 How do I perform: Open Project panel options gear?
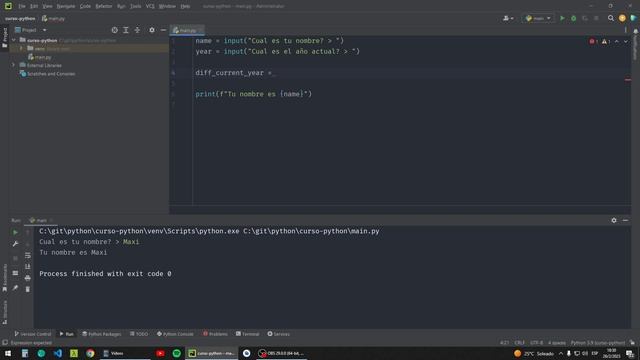click(152, 30)
